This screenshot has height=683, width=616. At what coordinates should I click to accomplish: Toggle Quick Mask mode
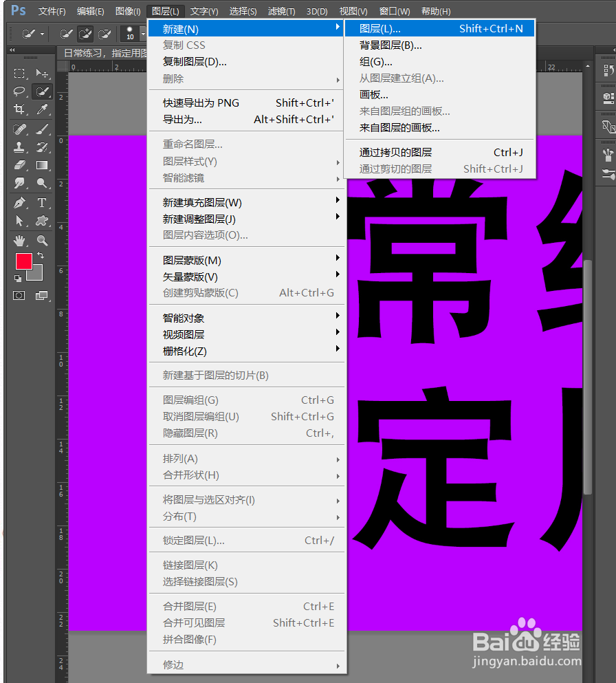[x=19, y=296]
